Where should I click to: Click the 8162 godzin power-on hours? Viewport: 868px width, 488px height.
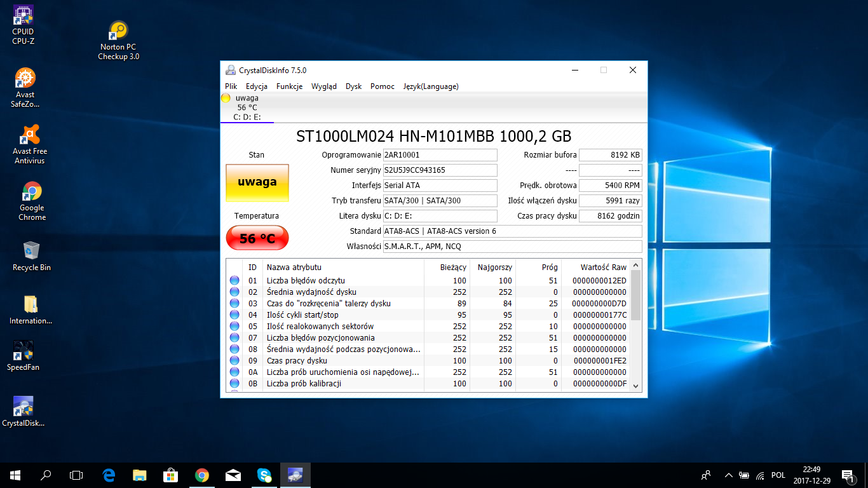pyautogui.click(x=611, y=216)
